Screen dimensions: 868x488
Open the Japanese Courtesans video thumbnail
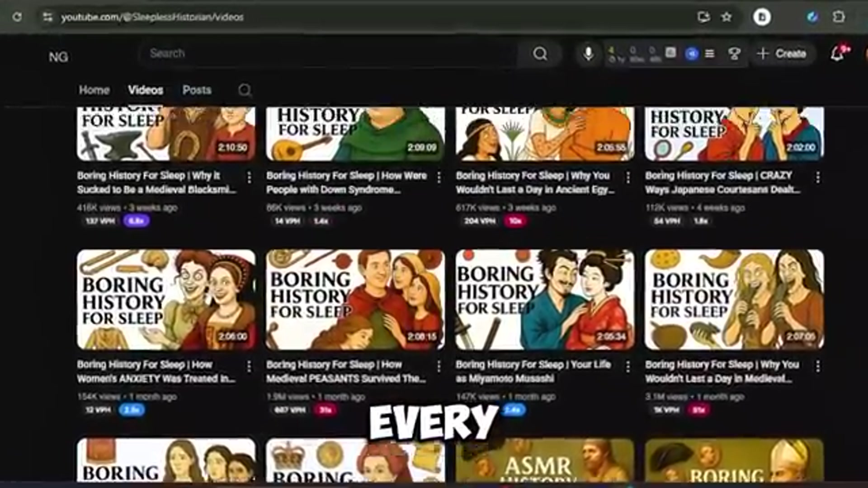click(x=734, y=134)
